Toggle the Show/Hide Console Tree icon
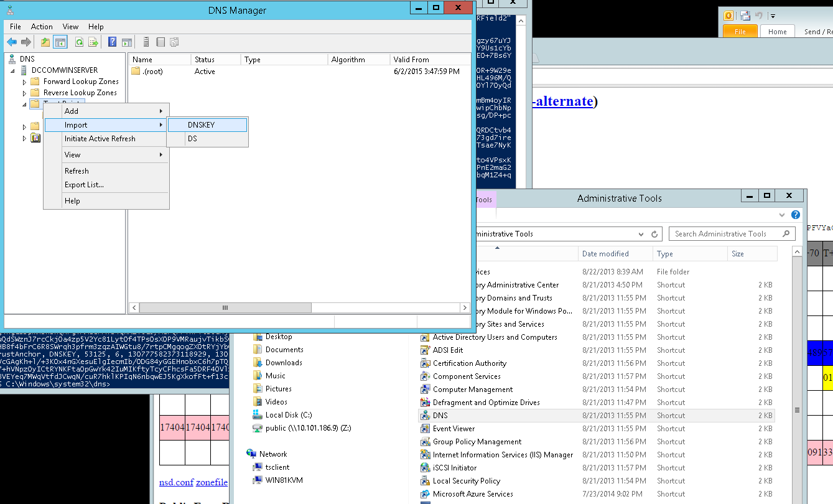 point(60,42)
